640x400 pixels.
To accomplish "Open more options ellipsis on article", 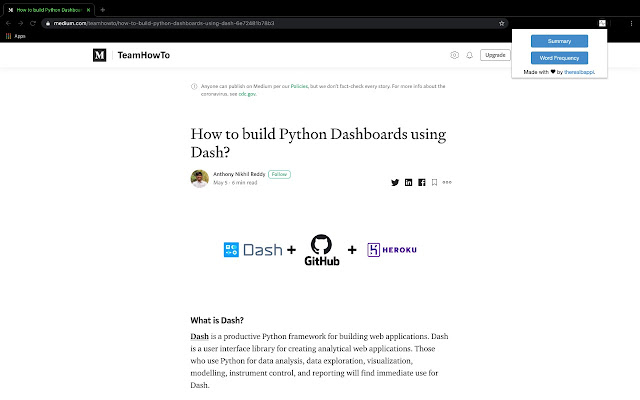I will click(x=447, y=182).
